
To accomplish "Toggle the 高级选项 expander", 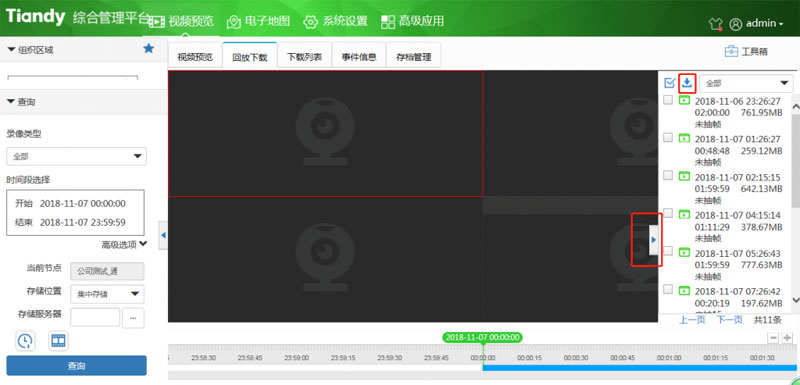I will click(x=124, y=245).
